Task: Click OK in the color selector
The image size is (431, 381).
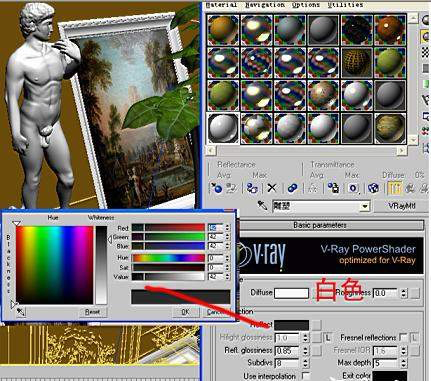Action: pos(185,312)
